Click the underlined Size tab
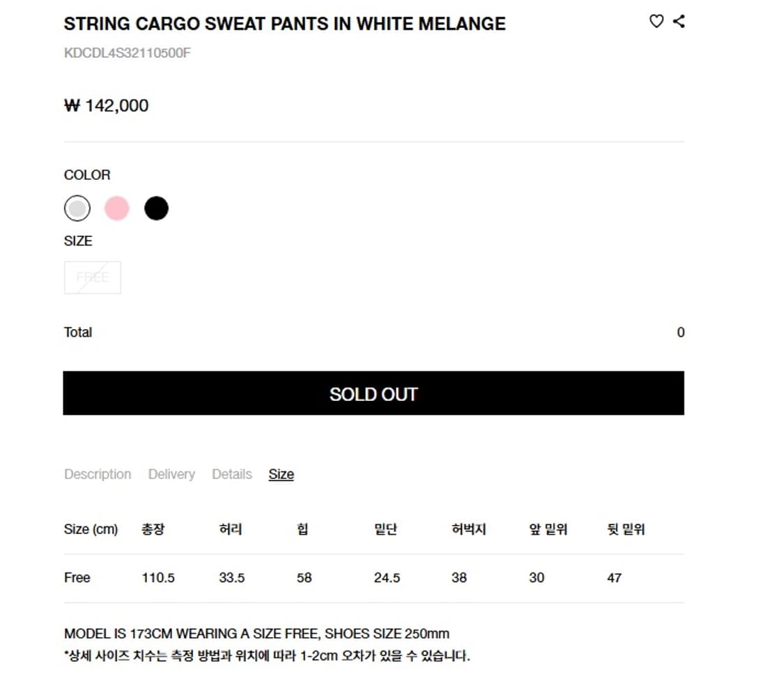Image resolution: width=784 pixels, height=700 pixels. tap(282, 474)
